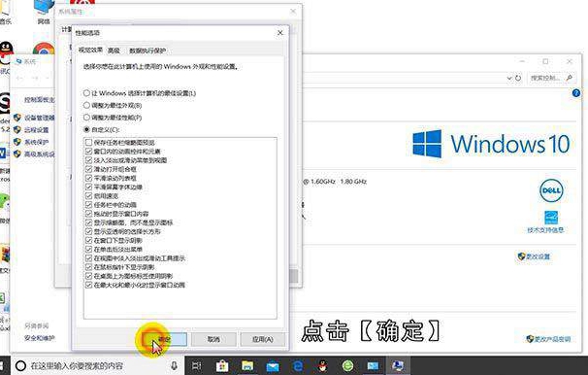The image size is (588, 375).
Task: Open Edge browser from taskbar
Action: coord(298,365)
